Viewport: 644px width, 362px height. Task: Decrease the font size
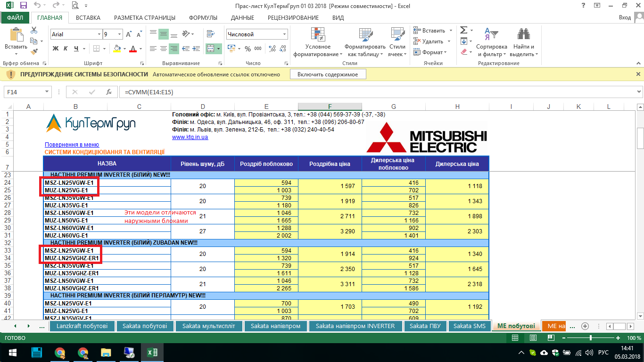139,34
